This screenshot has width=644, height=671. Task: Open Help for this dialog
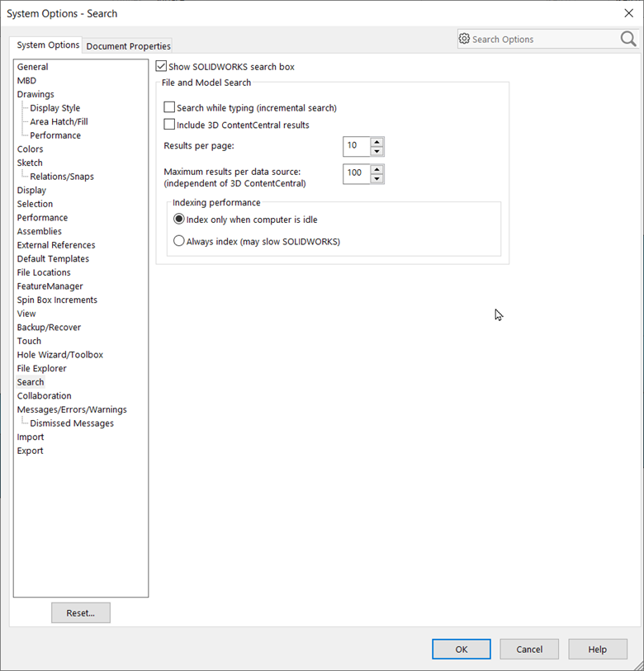pyautogui.click(x=597, y=650)
